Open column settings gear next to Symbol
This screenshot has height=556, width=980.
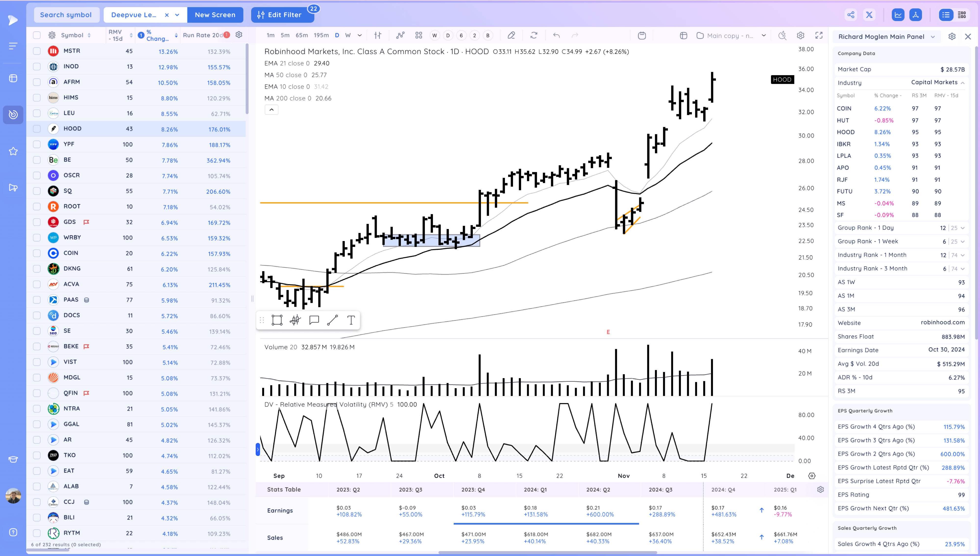pos(52,35)
